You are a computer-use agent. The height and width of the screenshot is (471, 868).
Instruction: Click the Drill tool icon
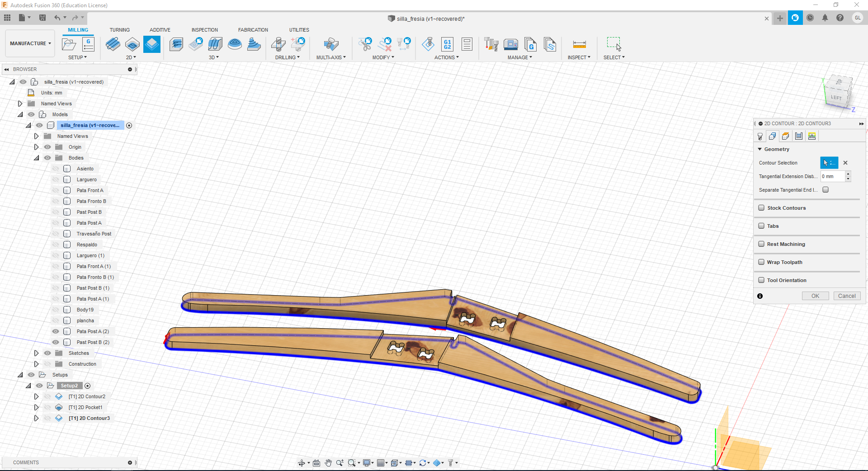[x=278, y=44]
